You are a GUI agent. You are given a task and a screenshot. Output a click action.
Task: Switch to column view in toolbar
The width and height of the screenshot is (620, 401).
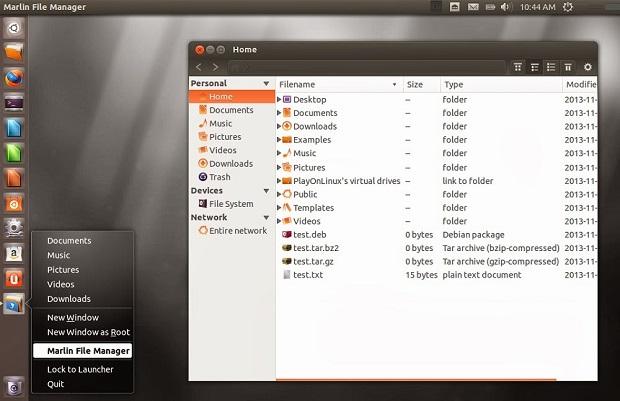point(568,67)
